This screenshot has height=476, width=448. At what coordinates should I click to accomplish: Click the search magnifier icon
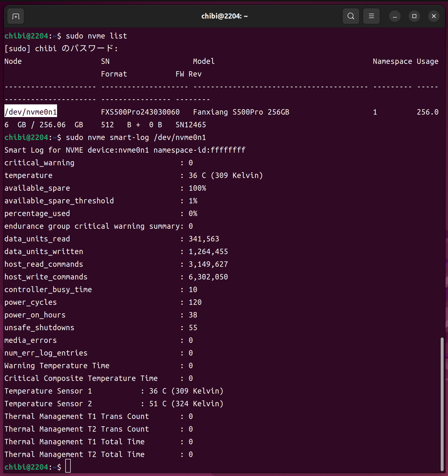(351, 16)
